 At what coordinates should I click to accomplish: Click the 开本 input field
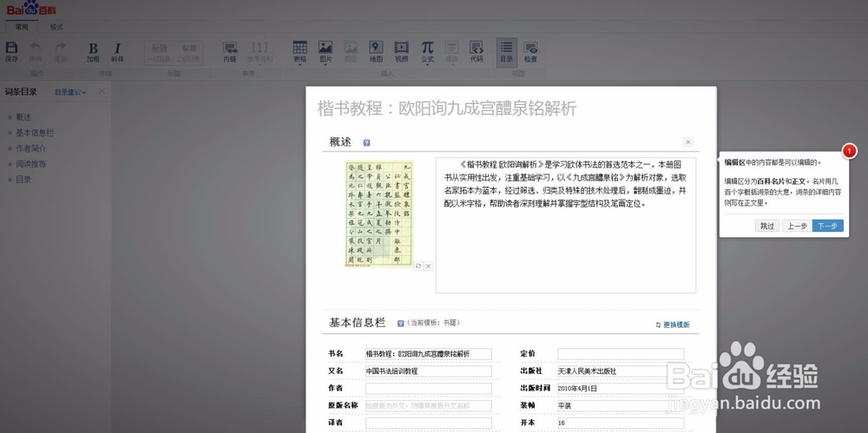pyautogui.click(x=621, y=423)
